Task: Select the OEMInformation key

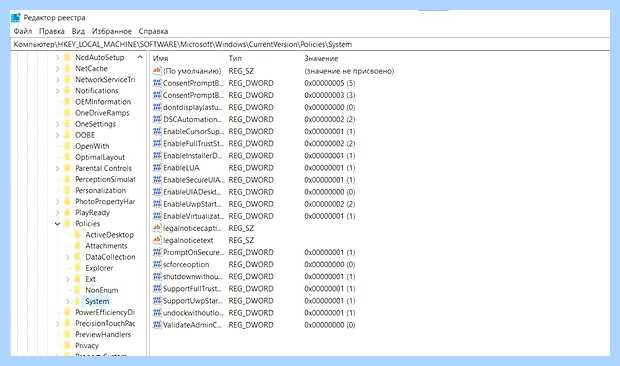Action: [x=103, y=102]
